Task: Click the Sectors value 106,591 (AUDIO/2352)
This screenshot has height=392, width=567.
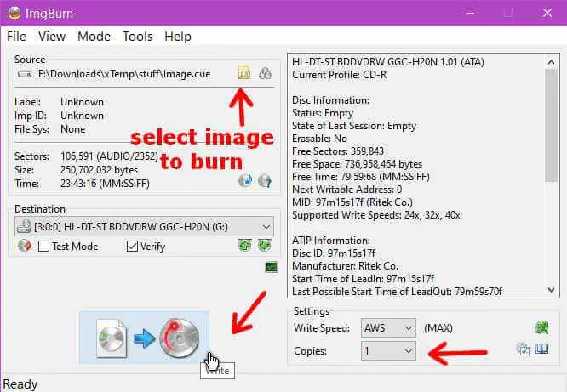Action: click(x=109, y=156)
